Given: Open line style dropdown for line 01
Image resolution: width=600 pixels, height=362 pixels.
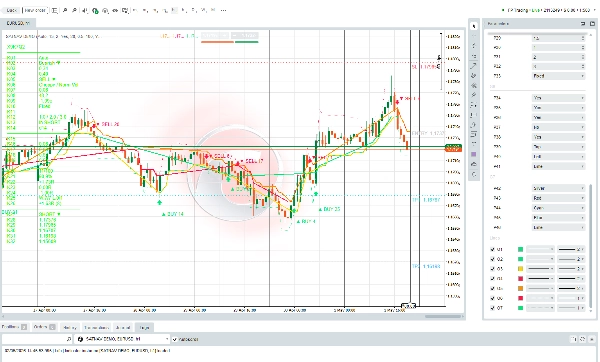Looking at the screenshot, I should point(540,249).
